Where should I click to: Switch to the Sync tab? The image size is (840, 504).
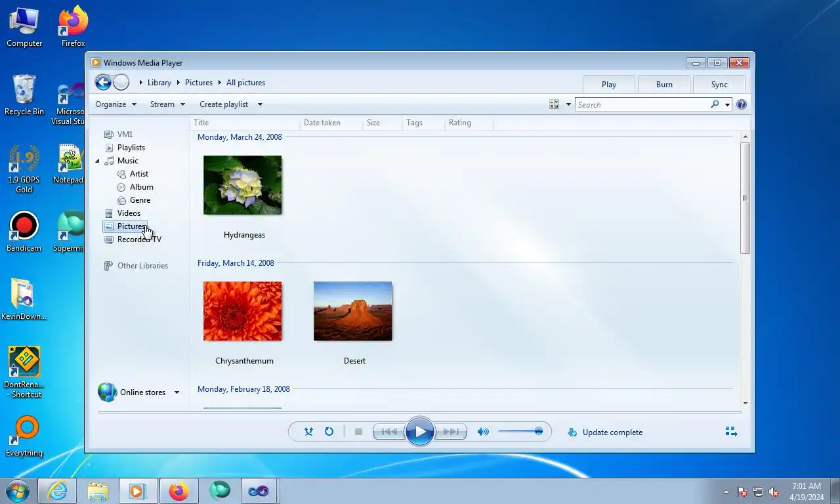(719, 84)
